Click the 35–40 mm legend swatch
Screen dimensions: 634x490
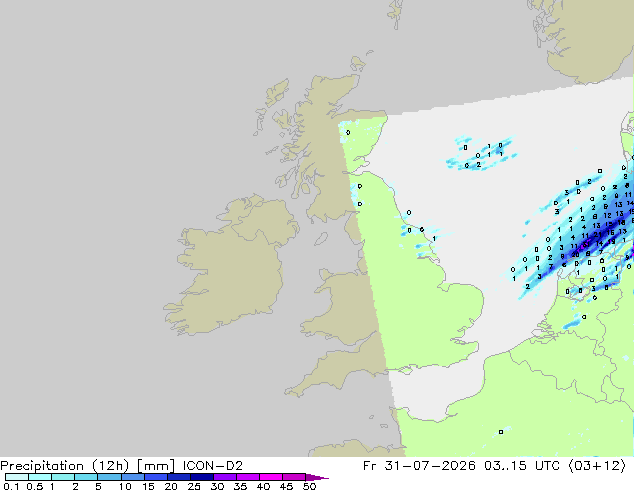click(247, 477)
